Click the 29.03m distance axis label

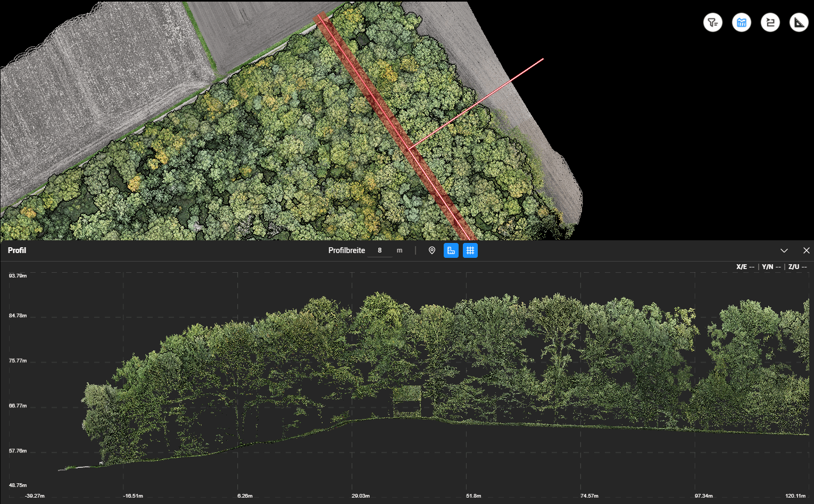click(x=361, y=496)
